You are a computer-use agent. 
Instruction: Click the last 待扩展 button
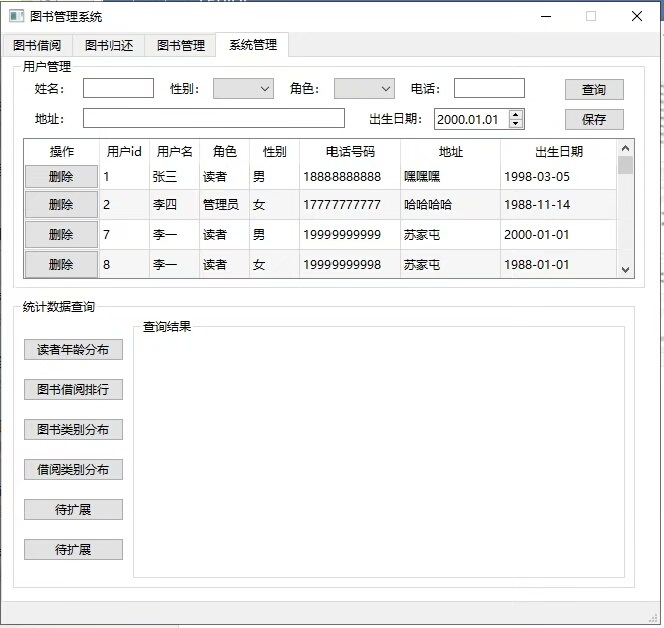point(73,550)
